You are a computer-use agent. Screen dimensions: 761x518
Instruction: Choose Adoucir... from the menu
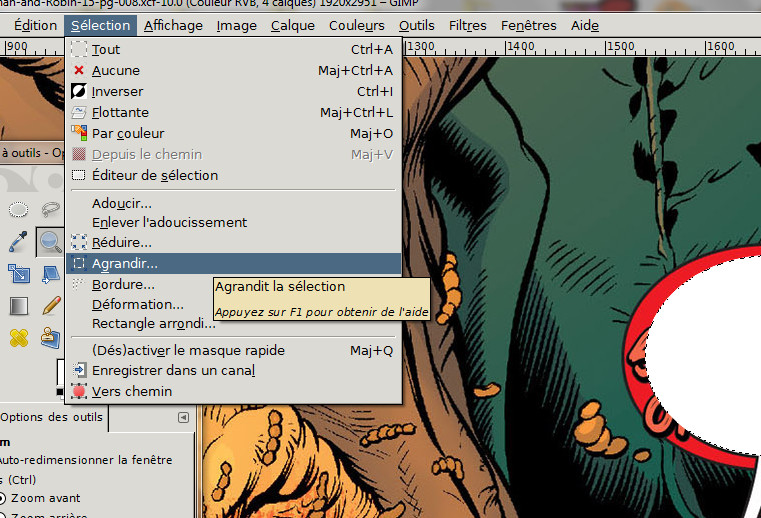pos(233,203)
